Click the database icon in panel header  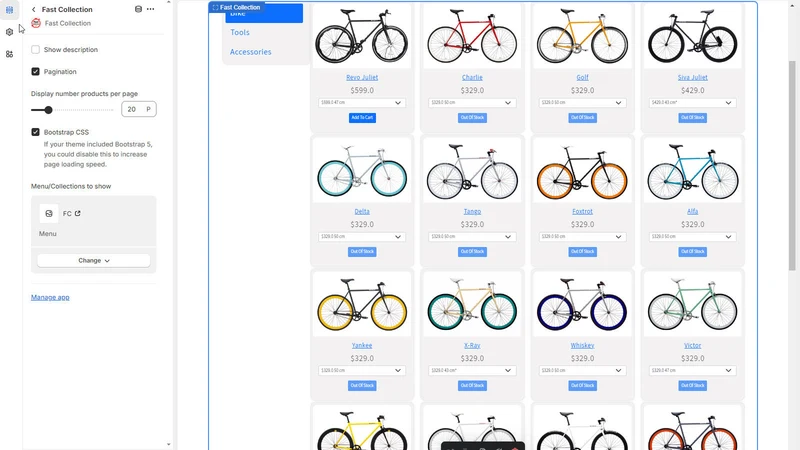(138, 9)
